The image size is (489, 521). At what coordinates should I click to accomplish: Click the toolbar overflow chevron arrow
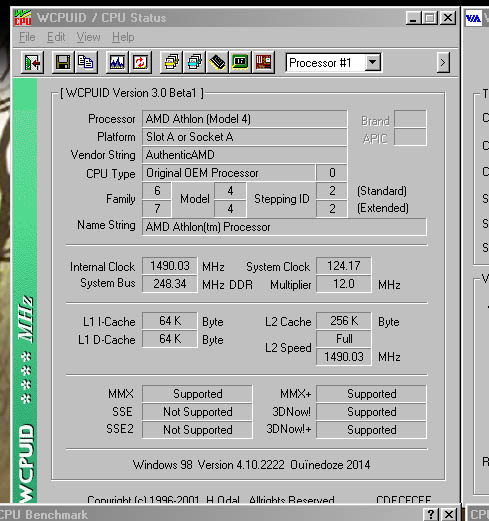point(443,62)
